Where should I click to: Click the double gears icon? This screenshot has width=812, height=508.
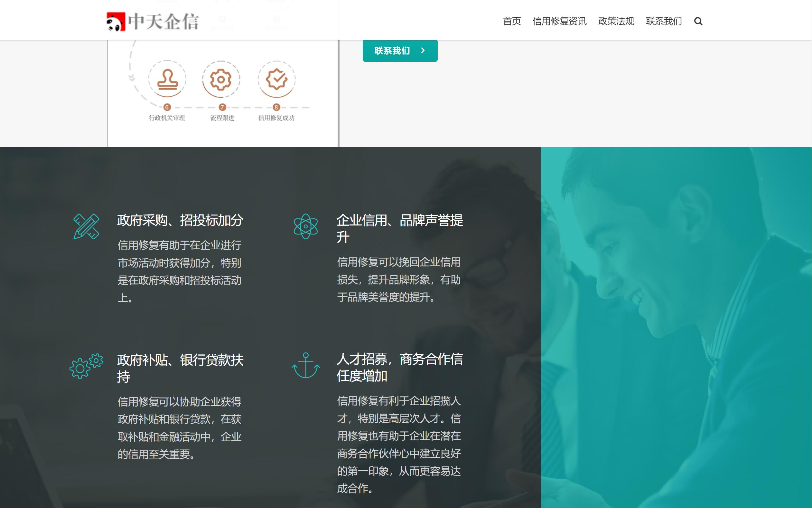coord(86,366)
